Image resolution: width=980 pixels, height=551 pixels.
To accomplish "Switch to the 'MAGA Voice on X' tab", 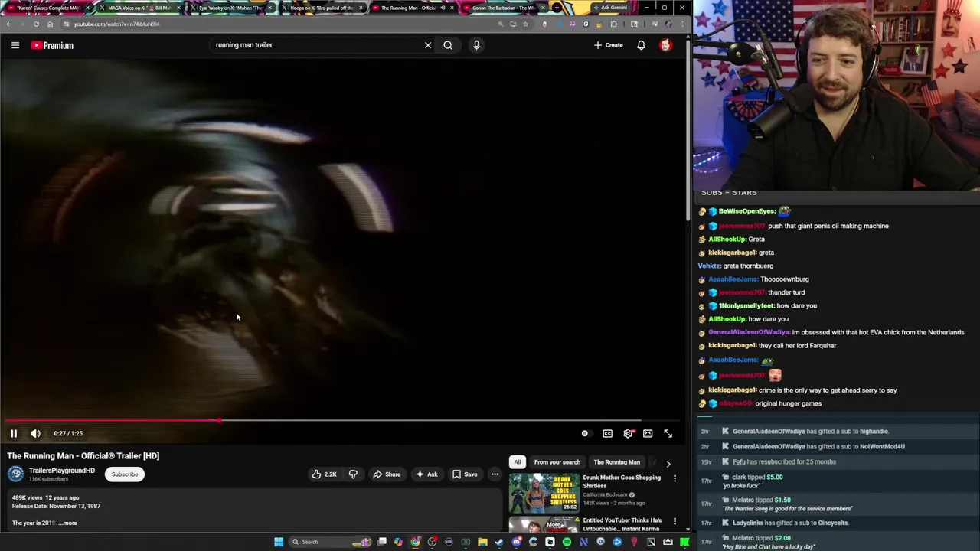I will click(138, 8).
